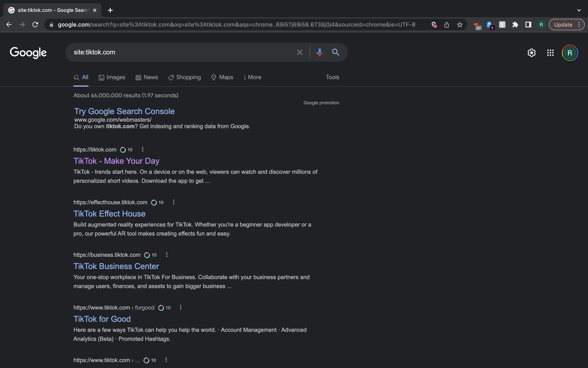
Task: Click the browser forward arrow
Action: click(x=22, y=25)
